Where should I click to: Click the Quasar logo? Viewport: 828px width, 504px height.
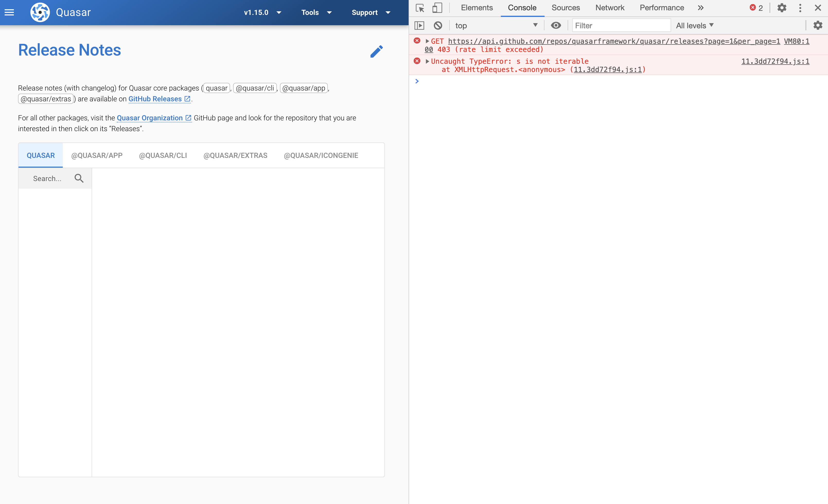(x=40, y=12)
